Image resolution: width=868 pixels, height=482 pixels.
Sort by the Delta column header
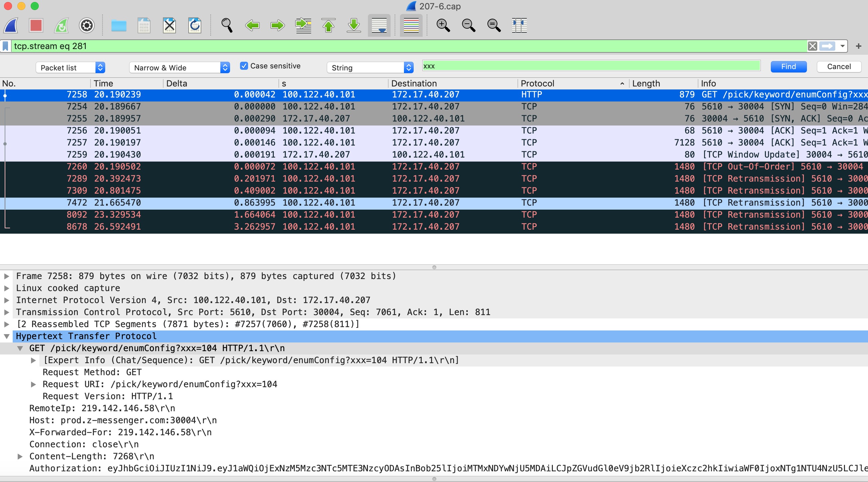[x=221, y=83]
